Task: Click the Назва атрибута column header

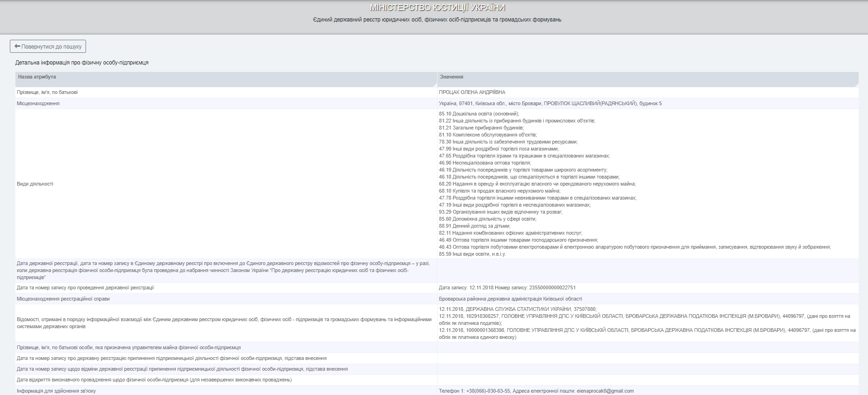Action: (37, 77)
